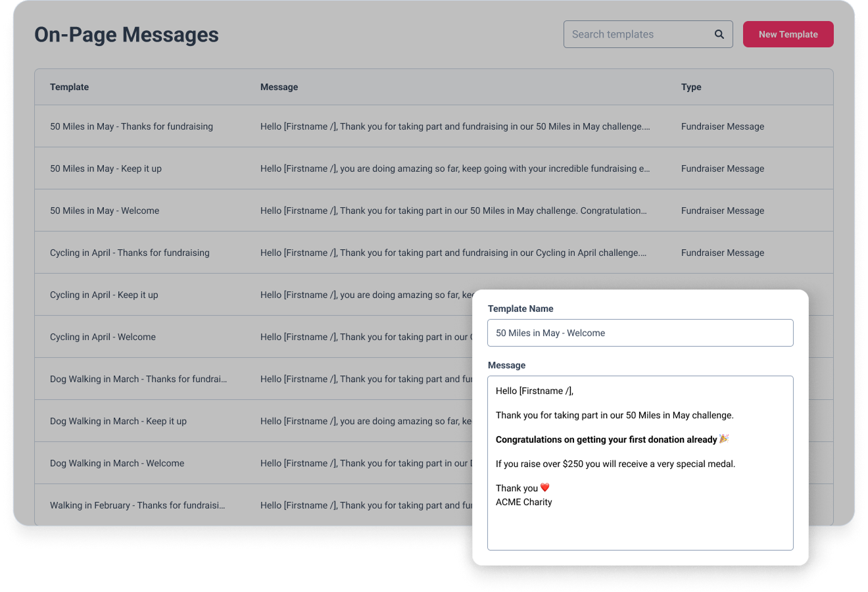This screenshot has height=592, width=868.
Task: Open "50 Miles in May - Thanks for fundraising"
Action: click(x=132, y=126)
